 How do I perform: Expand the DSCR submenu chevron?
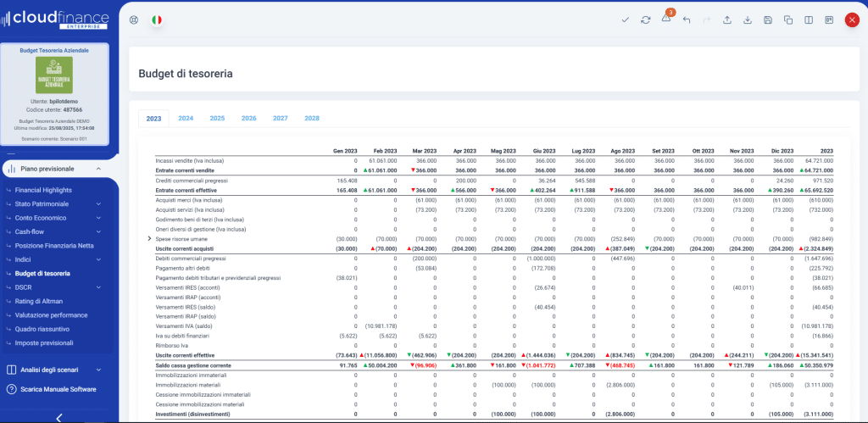(x=98, y=287)
